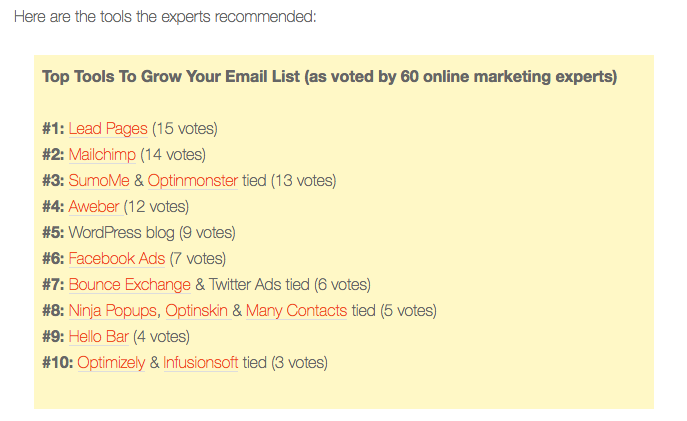
Task: Click the '#10:' rank label
Action: [x=57, y=363]
